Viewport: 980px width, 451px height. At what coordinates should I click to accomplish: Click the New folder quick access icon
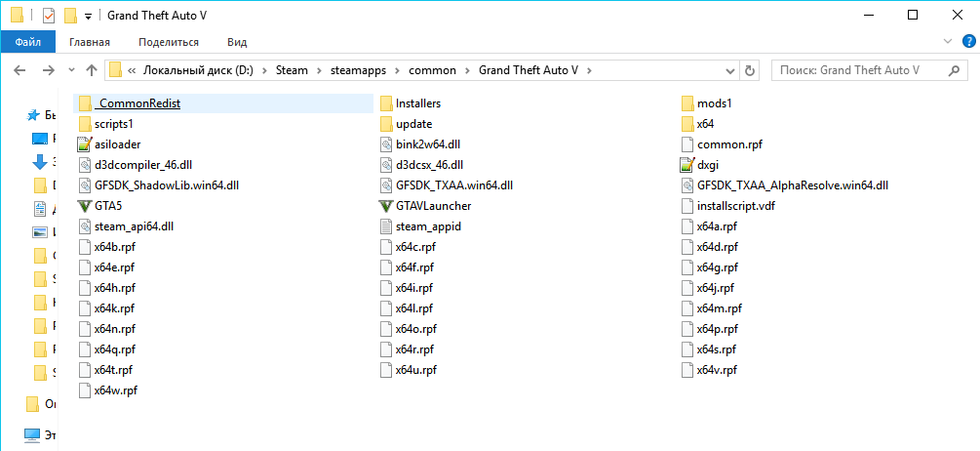(x=70, y=15)
